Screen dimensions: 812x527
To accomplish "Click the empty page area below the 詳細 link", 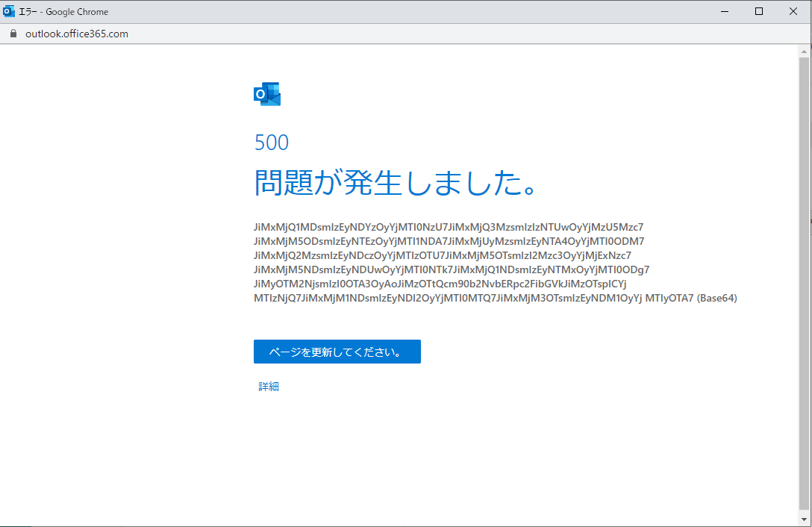I will click(x=373, y=448).
